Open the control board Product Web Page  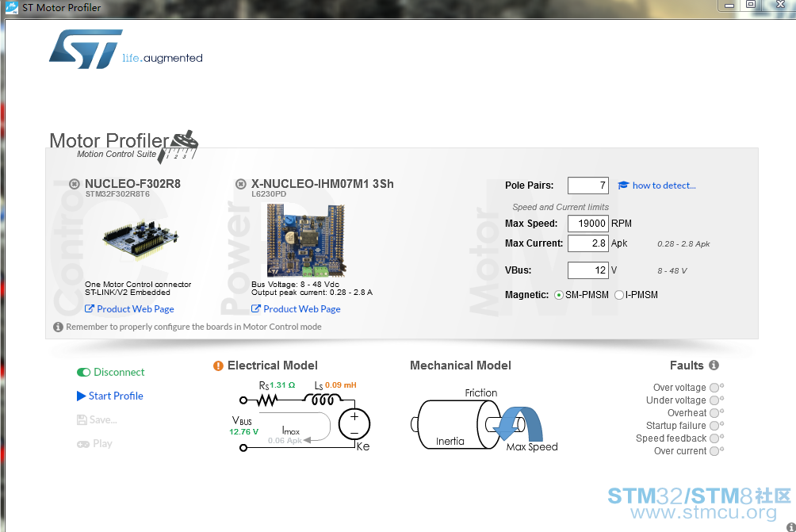pos(129,308)
